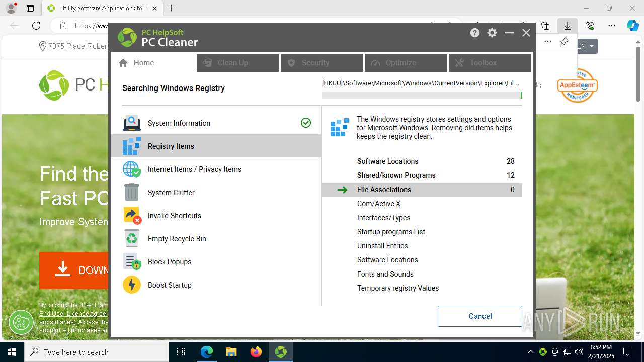Click the Com/Active X row

(422, 204)
